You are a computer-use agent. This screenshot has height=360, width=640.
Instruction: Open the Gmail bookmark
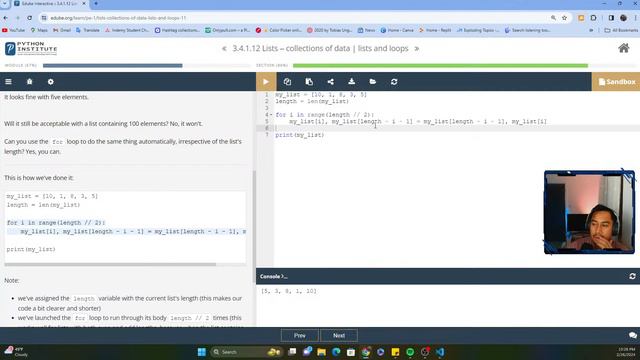pyautogui.click(x=62, y=30)
